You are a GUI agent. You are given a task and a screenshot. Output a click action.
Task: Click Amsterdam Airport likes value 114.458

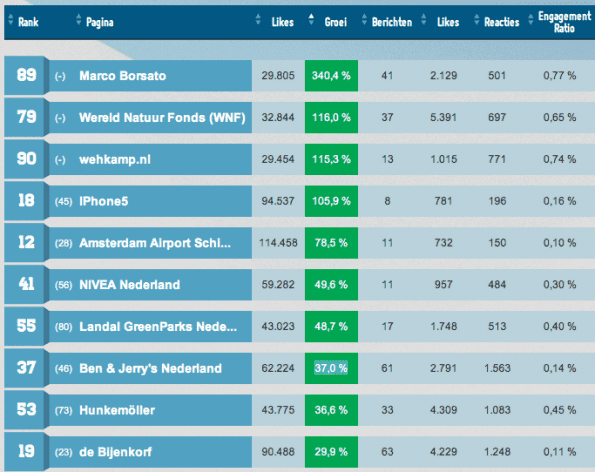[278, 242]
